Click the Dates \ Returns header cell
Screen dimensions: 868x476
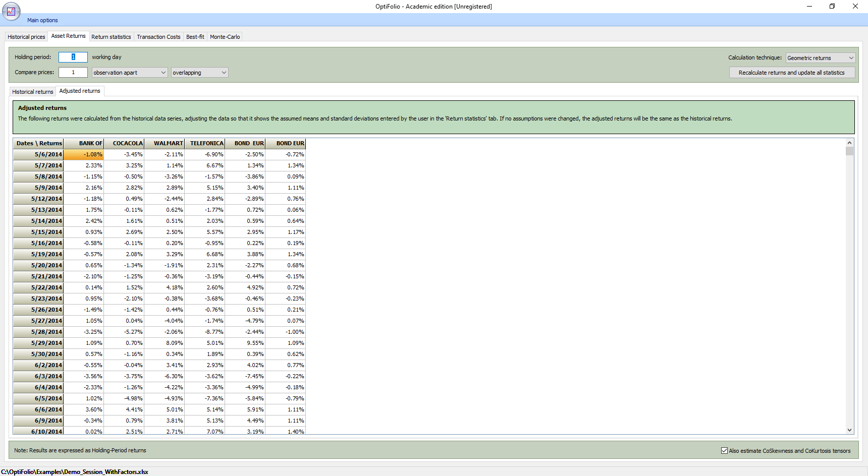pos(38,143)
